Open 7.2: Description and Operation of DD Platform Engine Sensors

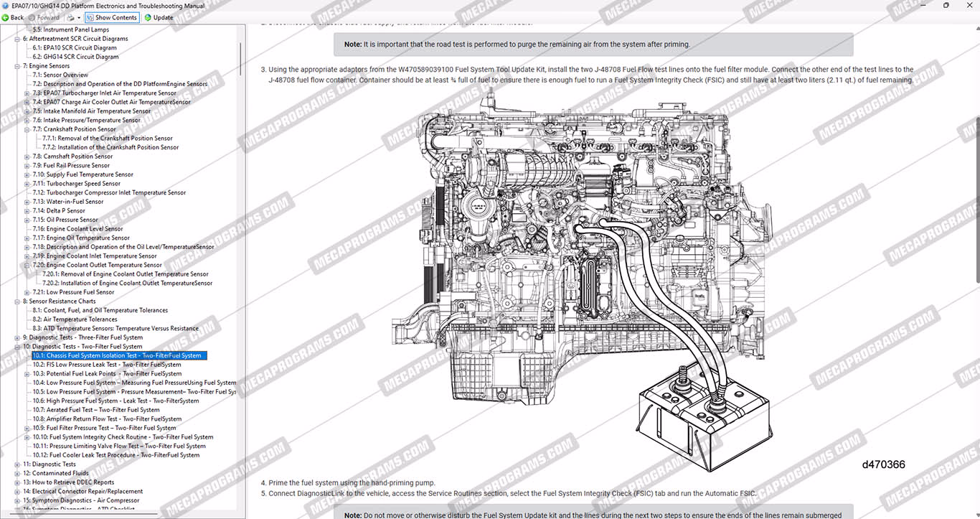[120, 84]
